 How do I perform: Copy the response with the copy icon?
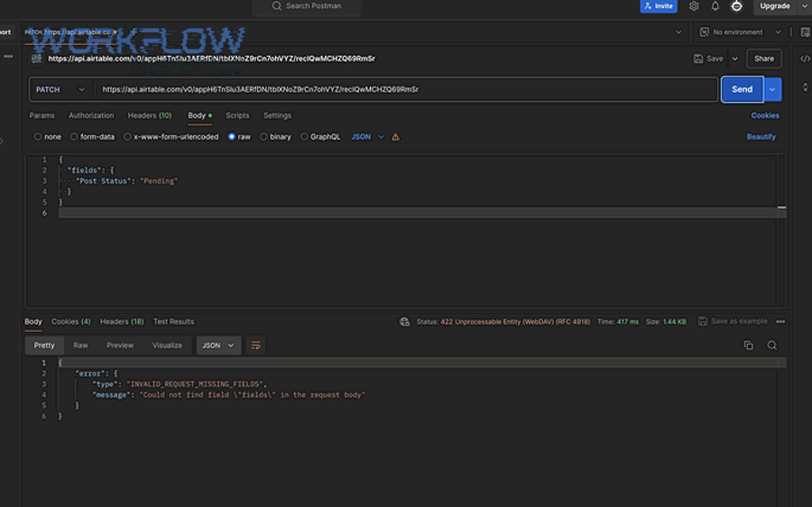748,346
